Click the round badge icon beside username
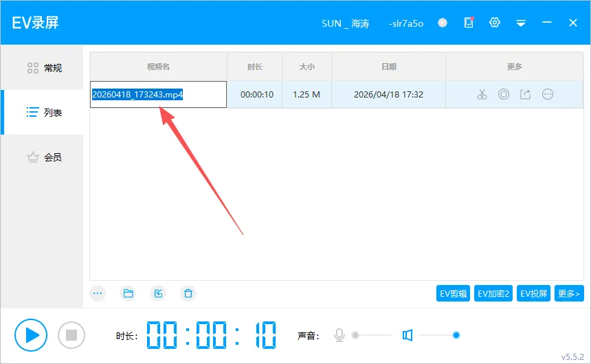Viewport: 591px width, 364px height. click(x=443, y=23)
